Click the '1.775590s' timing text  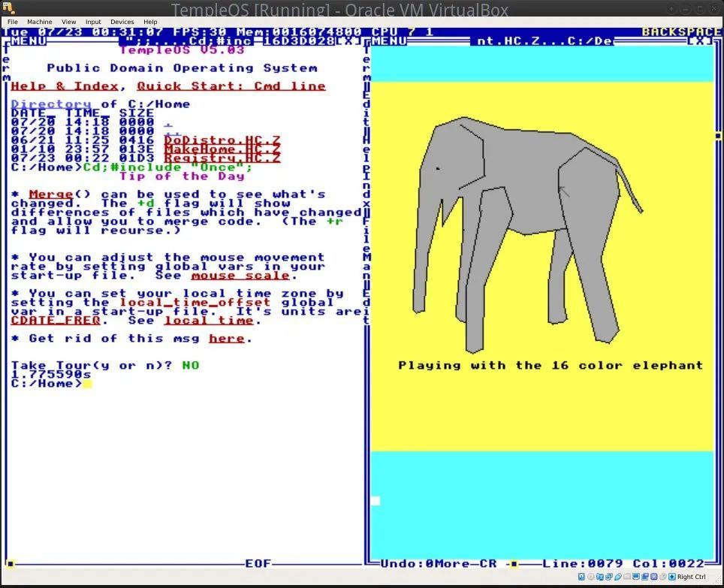[x=51, y=375]
